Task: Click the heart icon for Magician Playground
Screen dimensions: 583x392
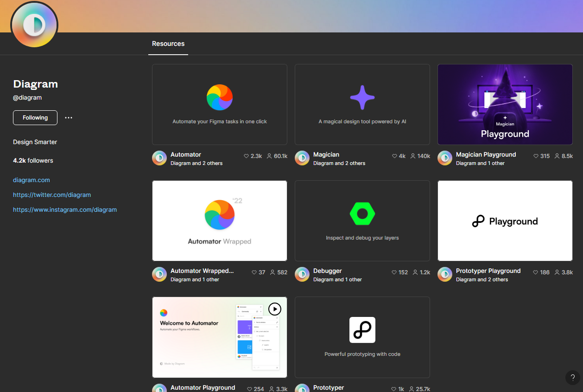Action: click(536, 156)
